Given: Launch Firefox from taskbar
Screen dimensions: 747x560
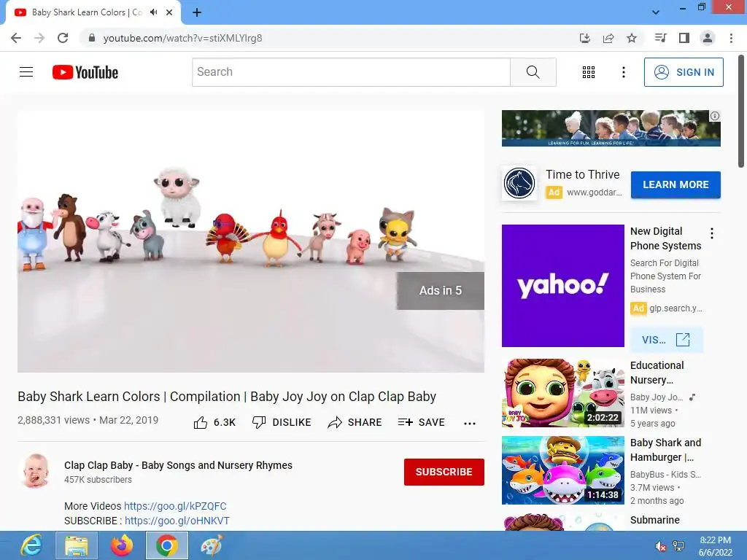Looking at the screenshot, I should click(x=122, y=545).
